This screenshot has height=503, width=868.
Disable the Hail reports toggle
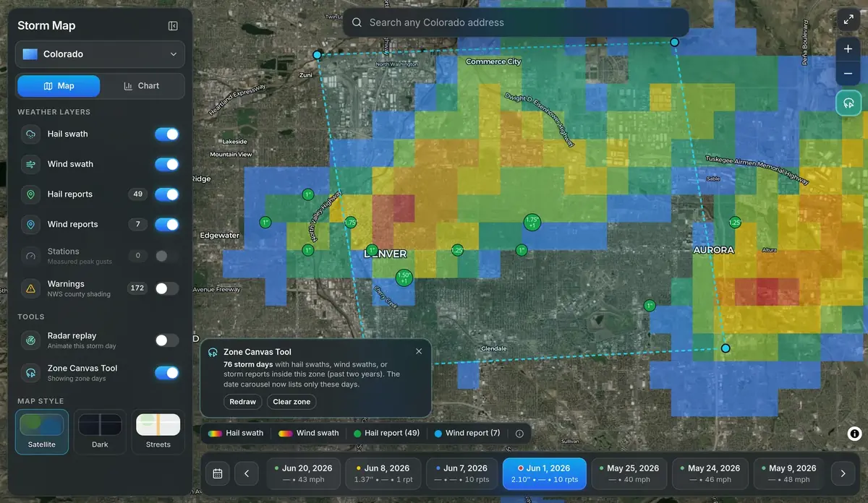coord(166,194)
